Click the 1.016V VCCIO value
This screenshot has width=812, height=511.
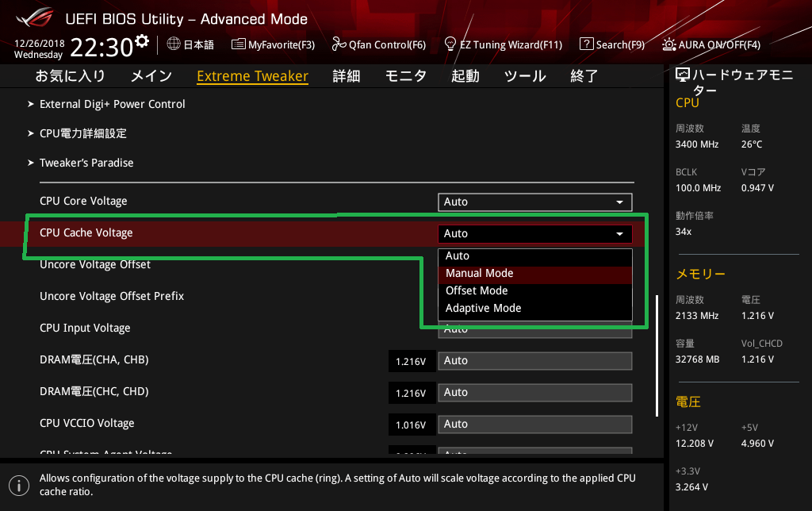click(x=411, y=425)
